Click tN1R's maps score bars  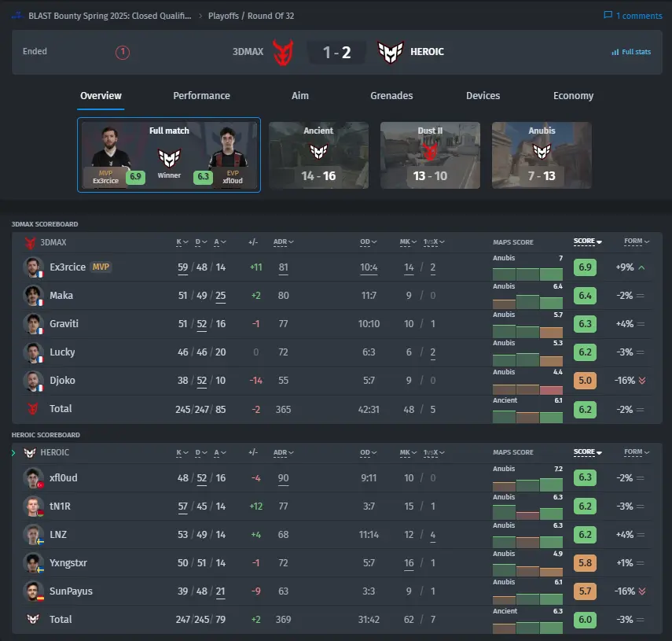point(527,512)
